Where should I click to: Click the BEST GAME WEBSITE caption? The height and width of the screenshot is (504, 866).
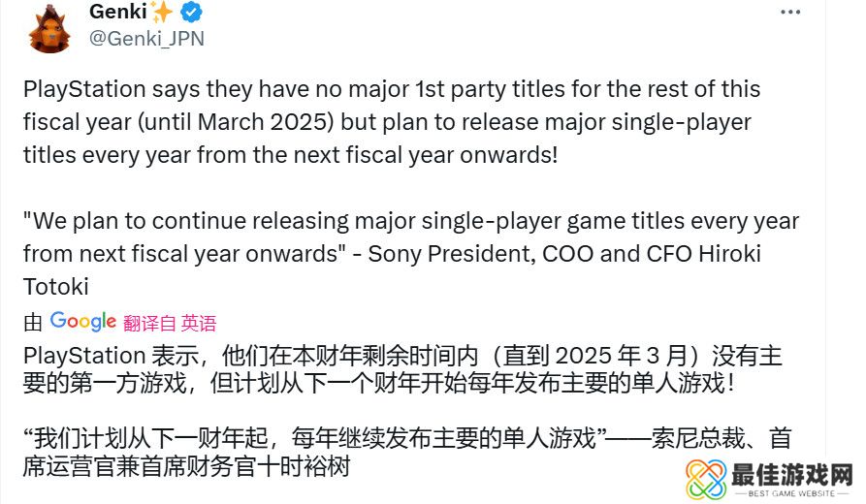792,495
